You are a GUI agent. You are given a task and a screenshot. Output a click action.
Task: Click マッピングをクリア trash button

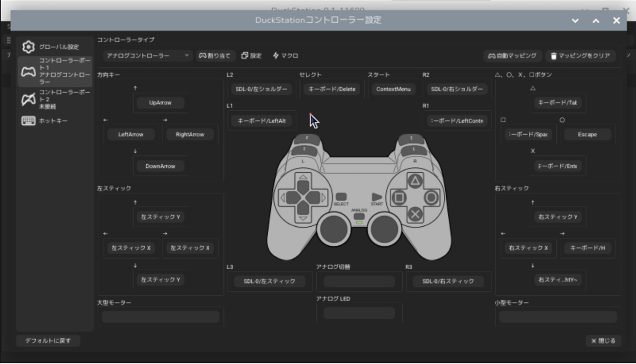(x=580, y=56)
